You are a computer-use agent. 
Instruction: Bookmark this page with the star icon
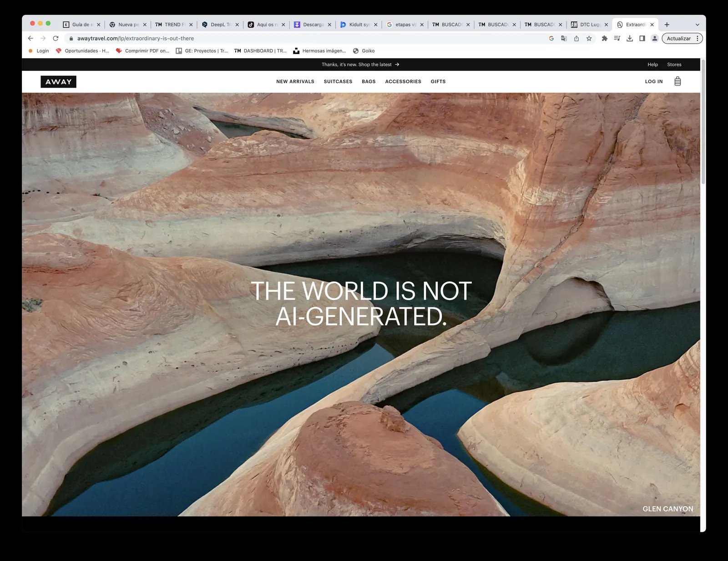click(589, 38)
